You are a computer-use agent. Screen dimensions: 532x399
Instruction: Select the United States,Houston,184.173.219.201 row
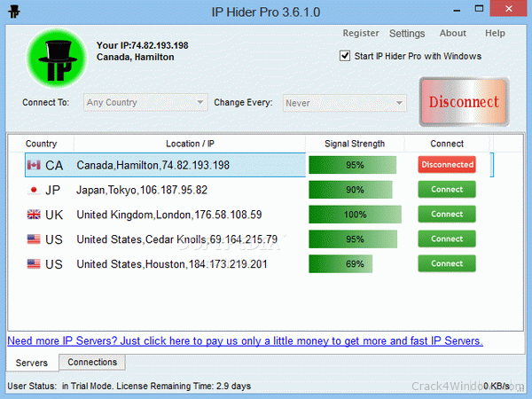click(x=172, y=264)
